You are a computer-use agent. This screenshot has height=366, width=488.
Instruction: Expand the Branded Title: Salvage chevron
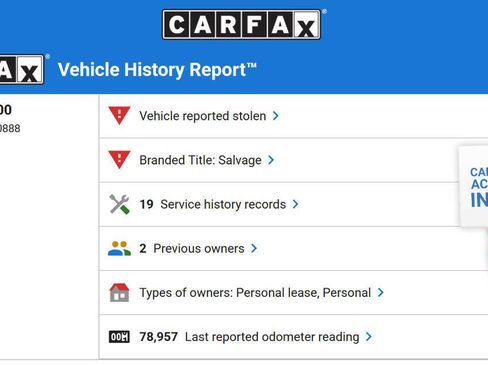[271, 160]
